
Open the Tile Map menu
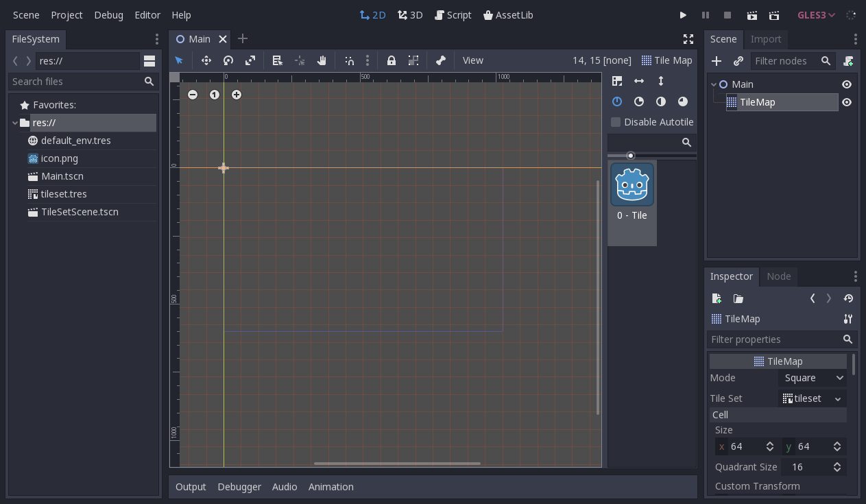(x=667, y=60)
